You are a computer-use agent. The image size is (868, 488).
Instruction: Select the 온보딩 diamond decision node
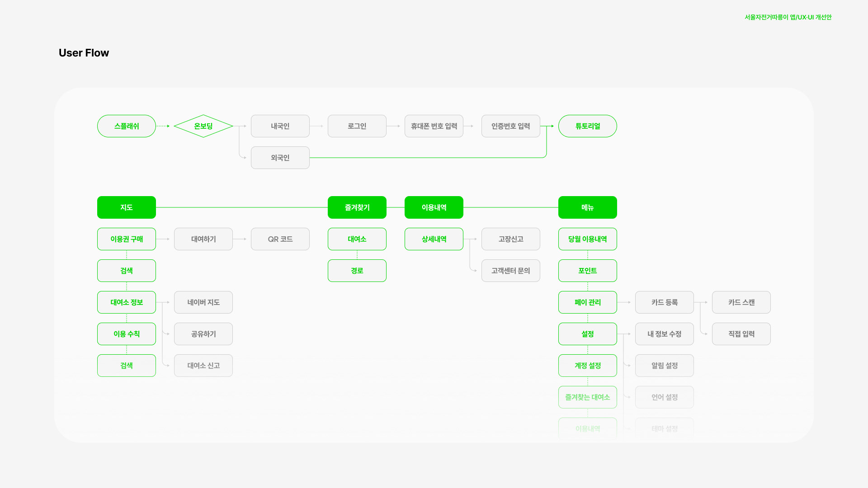[x=203, y=126]
